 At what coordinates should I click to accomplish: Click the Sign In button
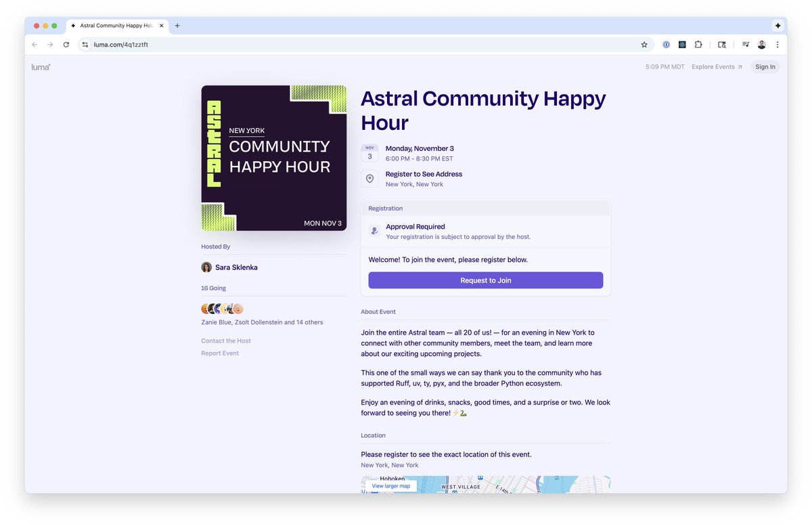point(765,66)
